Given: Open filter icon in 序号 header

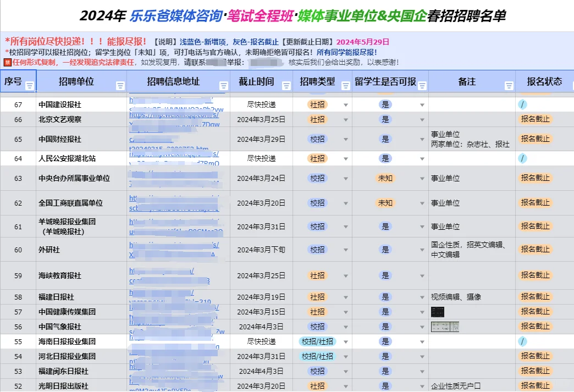Looking at the screenshot, I should point(30,86).
